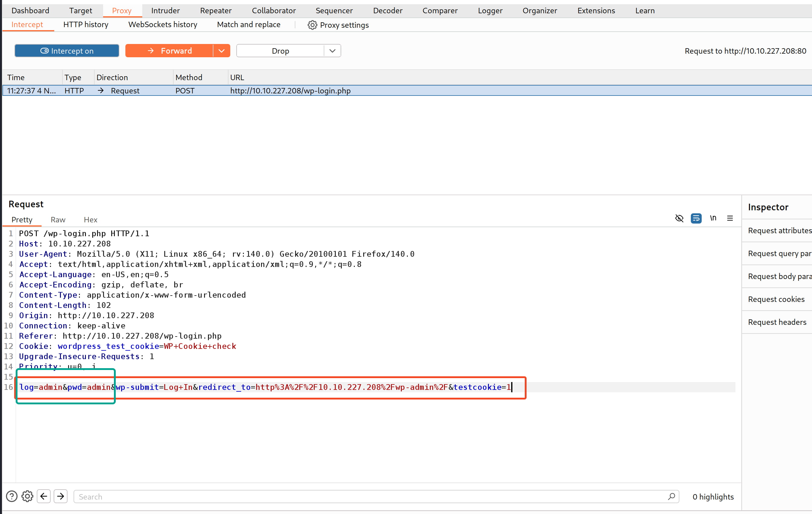Viewport: 812px width, 514px height.
Task: Forward the intercepted request
Action: [x=169, y=51]
